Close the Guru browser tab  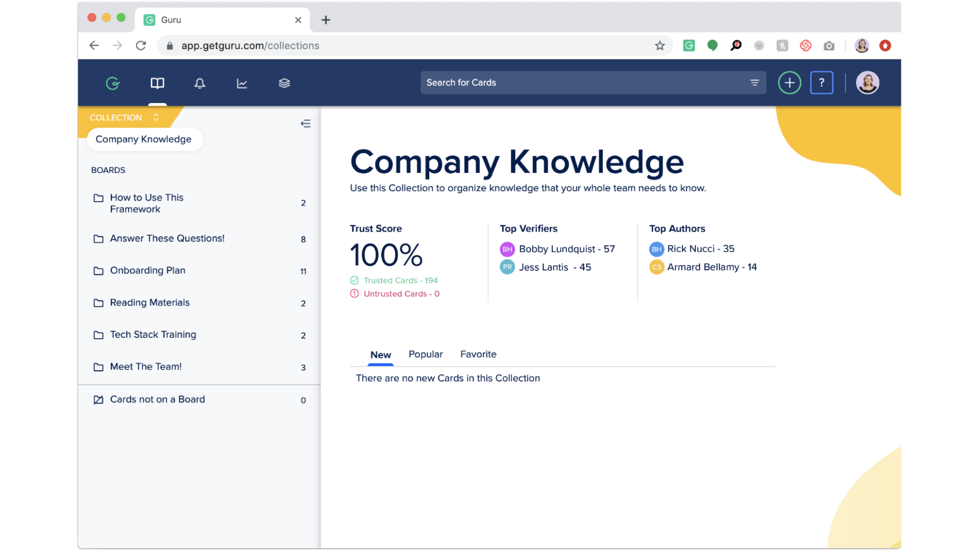(x=298, y=20)
